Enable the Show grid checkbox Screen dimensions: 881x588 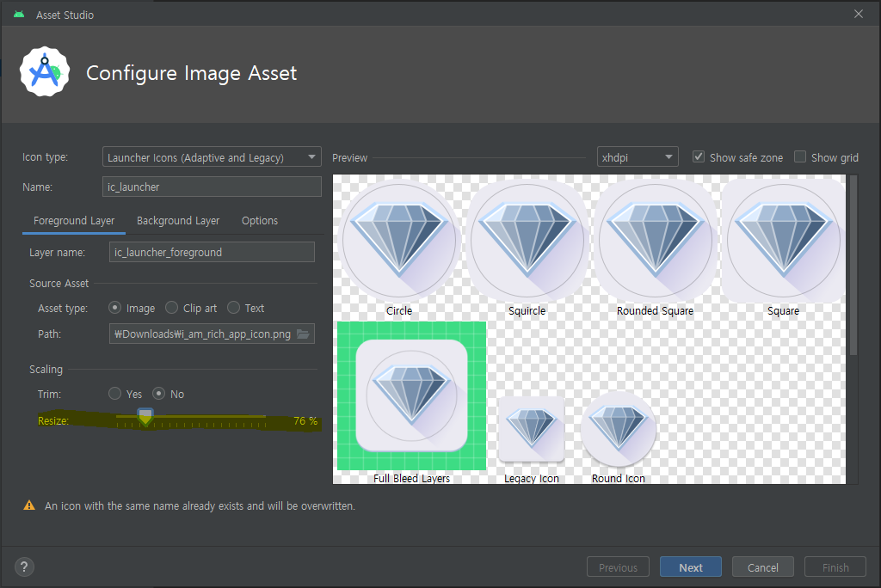click(800, 157)
